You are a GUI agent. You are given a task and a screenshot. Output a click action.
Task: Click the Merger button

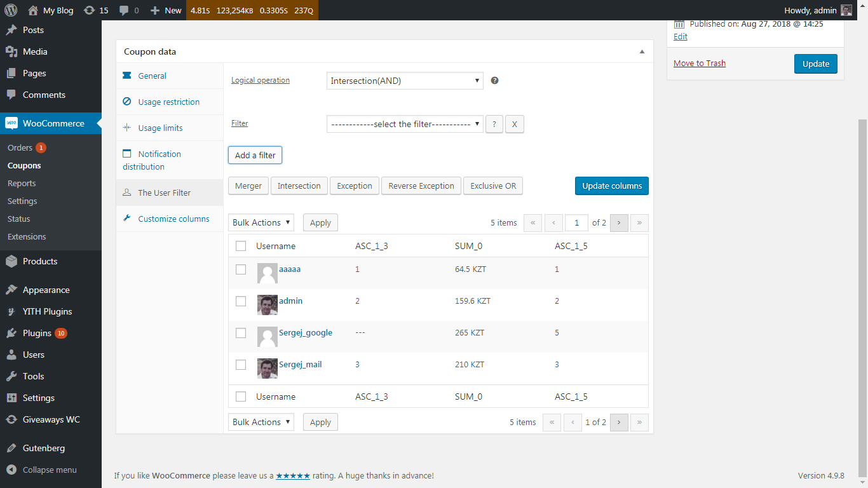(248, 186)
